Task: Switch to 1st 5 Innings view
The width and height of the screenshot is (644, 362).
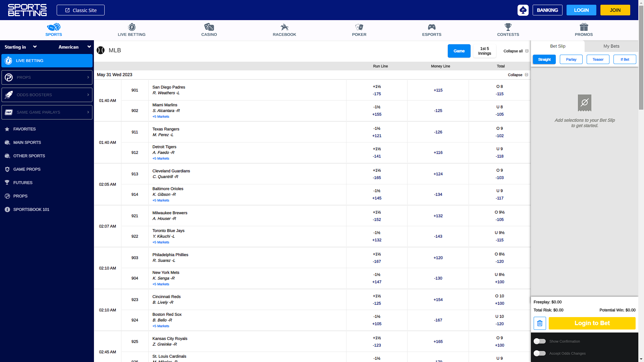Action: click(484, 51)
